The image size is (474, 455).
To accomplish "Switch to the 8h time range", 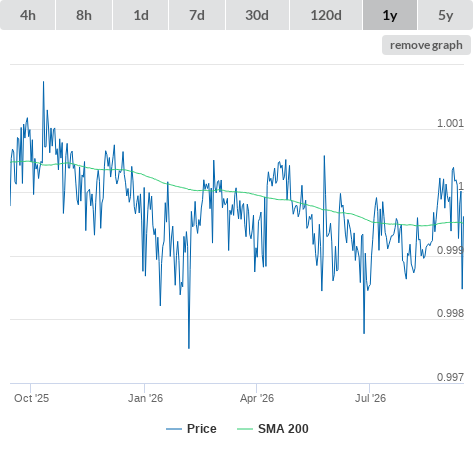I will (x=84, y=15).
